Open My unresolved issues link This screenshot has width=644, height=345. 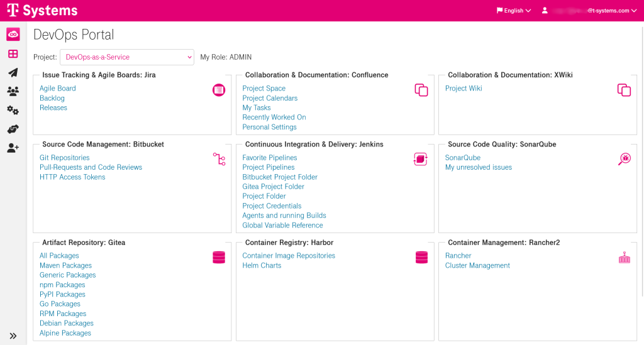coord(479,167)
